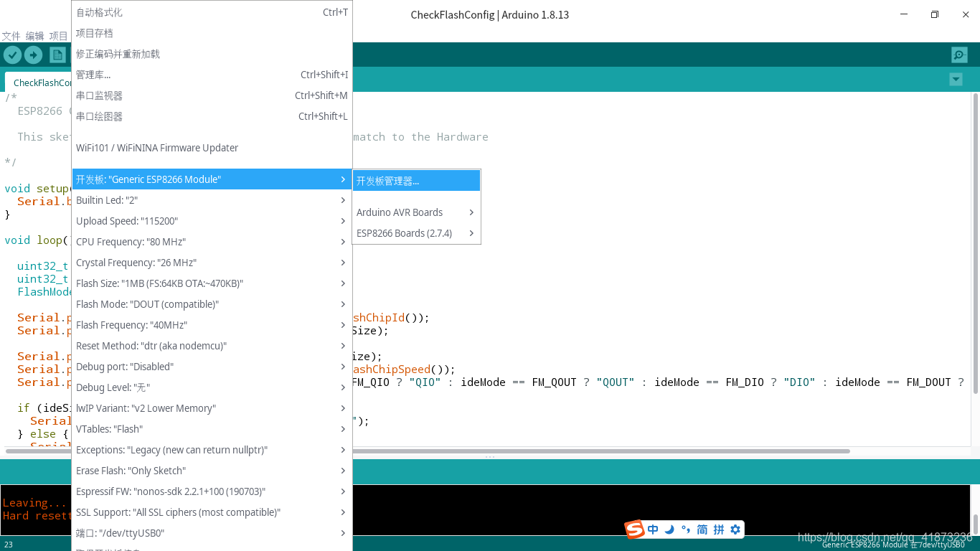Open the 项目 menu
The width and height of the screenshot is (980, 551).
(x=58, y=36)
